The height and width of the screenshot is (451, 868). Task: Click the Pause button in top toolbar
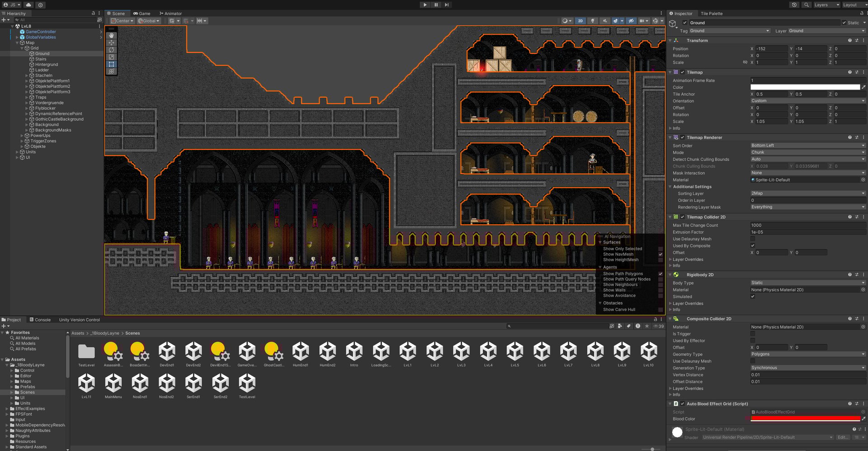click(x=436, y=5)
